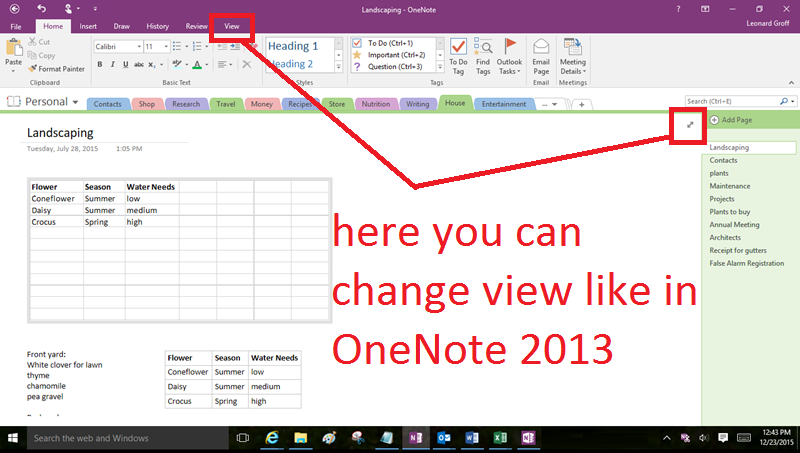Switch to the Draw ribbon tab
This screenshot has height=453, width=800.
coord(121,26)
